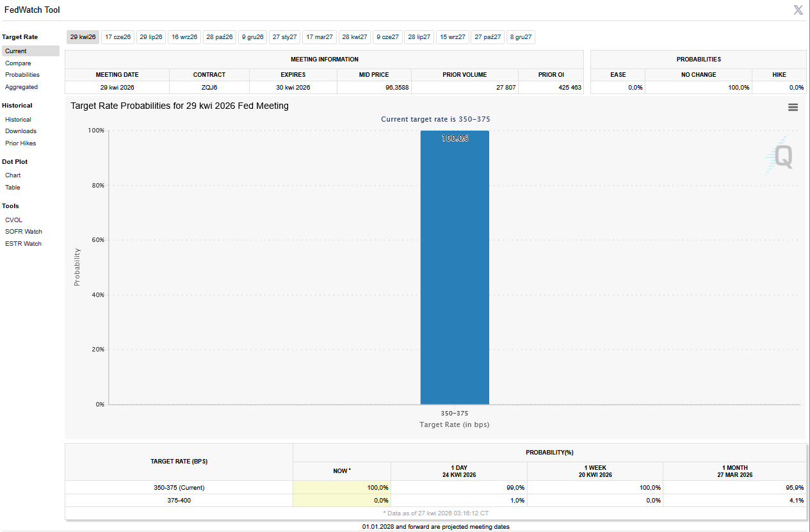The height and width of the screenshot is (532, 810).
Task: Click the blue 350-375 probability bar
Action: (455, 269)
